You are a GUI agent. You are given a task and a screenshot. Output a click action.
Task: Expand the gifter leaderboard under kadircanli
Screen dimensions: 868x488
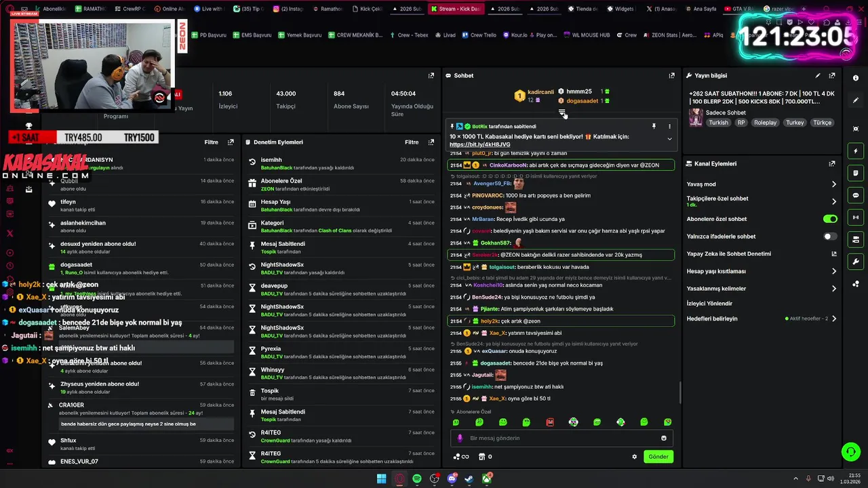[562, 112]
